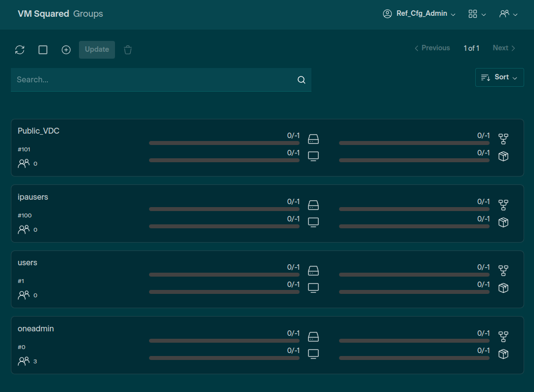Image resolution: width=534 pixels, height=392 pixels.
Task: Click the users count icon for oneadmin
Action: pyautogui.click(x=24, y=361)
